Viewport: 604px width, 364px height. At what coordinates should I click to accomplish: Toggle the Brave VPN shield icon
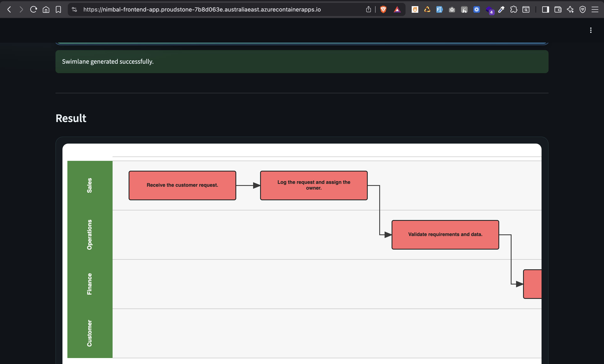[x=582, y=9]
